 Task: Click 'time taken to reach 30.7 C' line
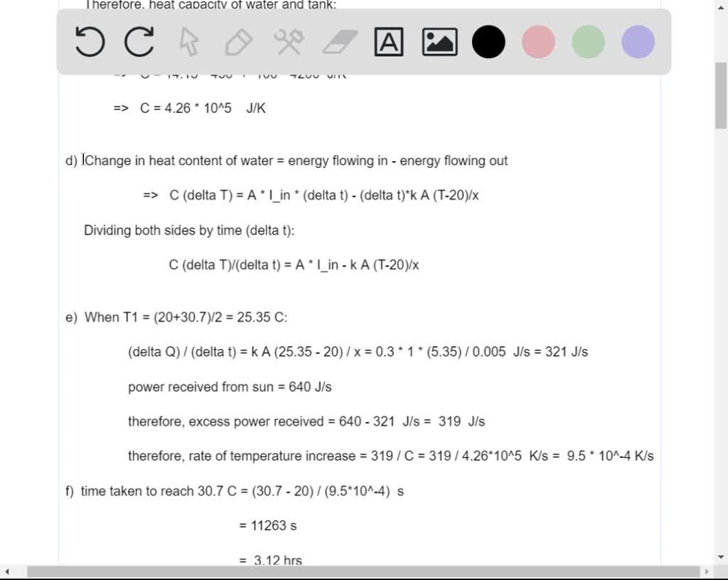[235, 491]
